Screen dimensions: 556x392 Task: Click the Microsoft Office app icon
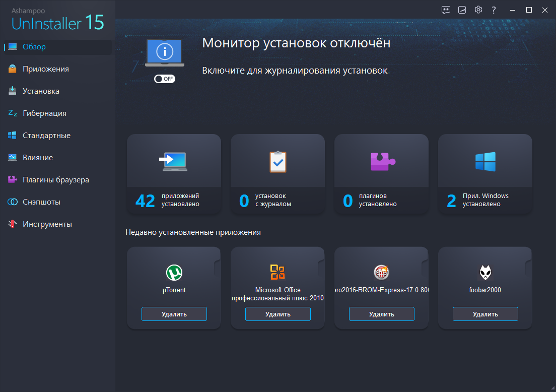[277, 272]
